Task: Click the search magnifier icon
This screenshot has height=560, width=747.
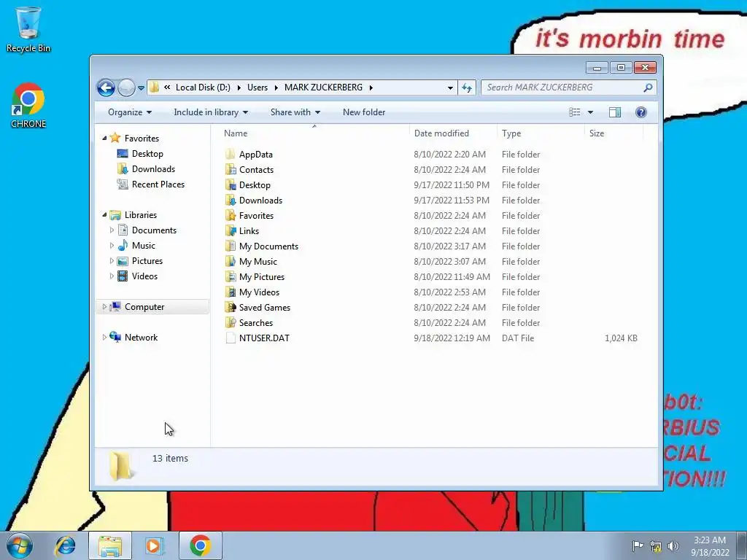Action: point(648,87)
